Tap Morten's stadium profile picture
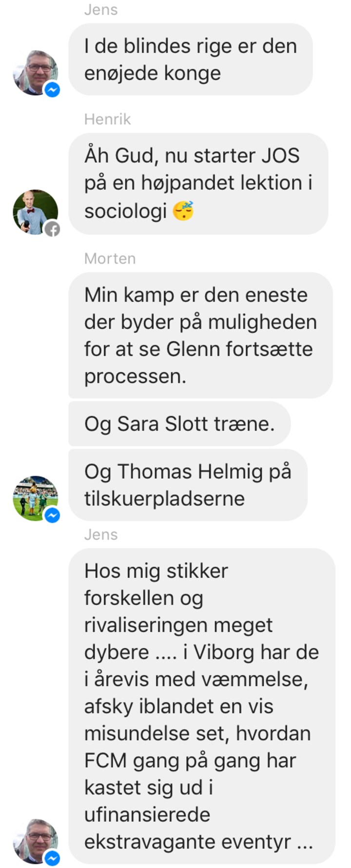Viewport: 351px width, 868px height. coord(35,498)
